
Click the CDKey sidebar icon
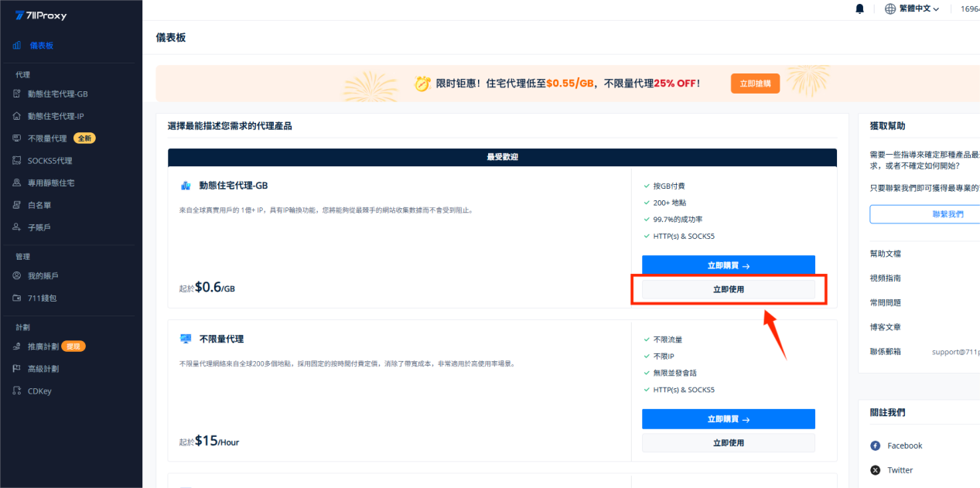click(17, 391)
